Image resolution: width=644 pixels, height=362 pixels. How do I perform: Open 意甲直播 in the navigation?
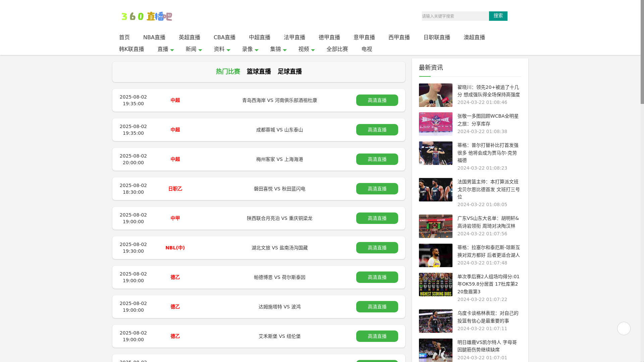364,37
